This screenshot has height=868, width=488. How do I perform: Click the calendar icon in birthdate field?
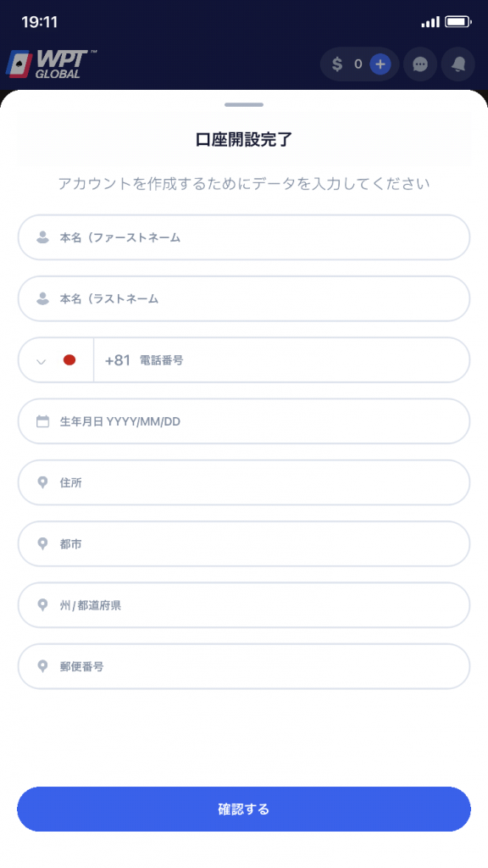pos(42,421)
